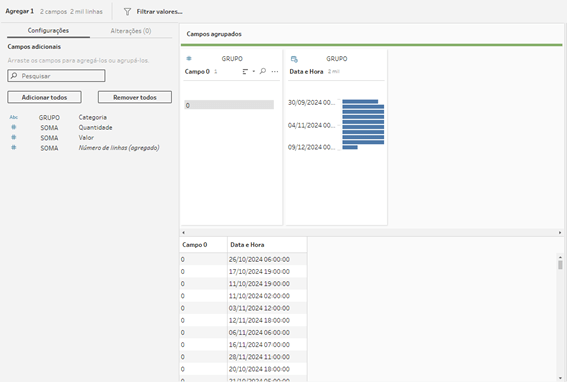Switch to the Configurações tab
This screenshot has width=567, height=382.
pos(48,31)
